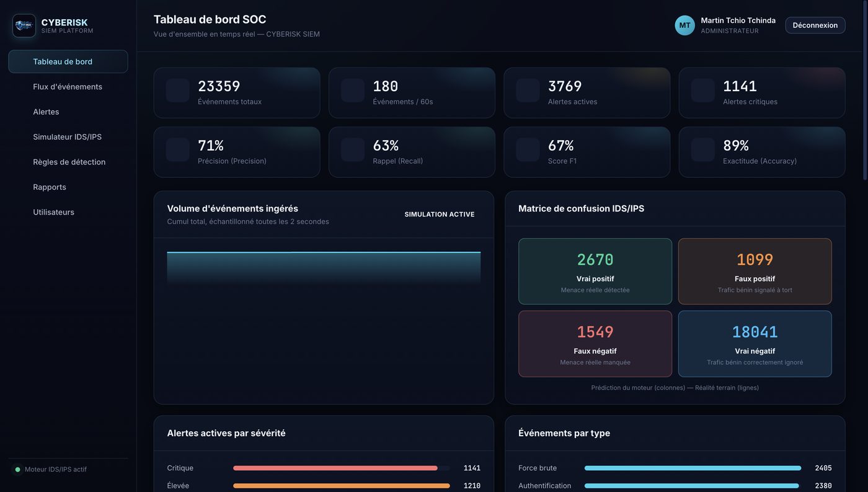Viewport: 868px width, 492px height.
Task: Select the Faux négatif matrix cell
Action: pyautogui.click(x=595, y=344)
